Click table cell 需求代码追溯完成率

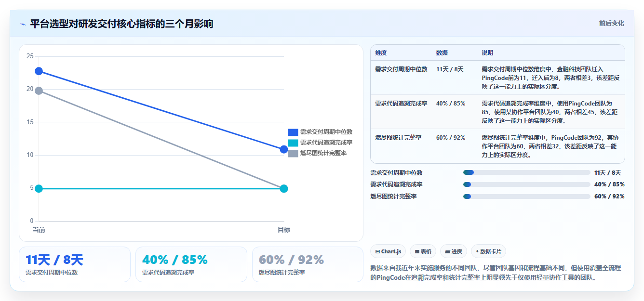click(401, 104)
